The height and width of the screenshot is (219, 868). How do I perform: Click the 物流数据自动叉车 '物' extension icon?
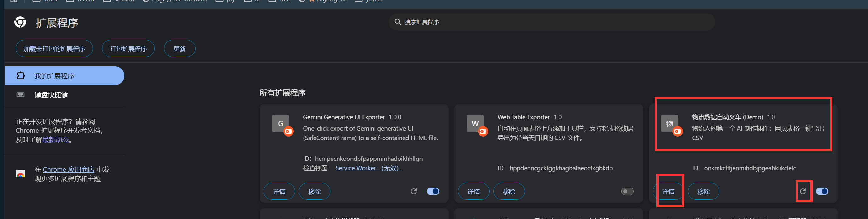(669, 123)
